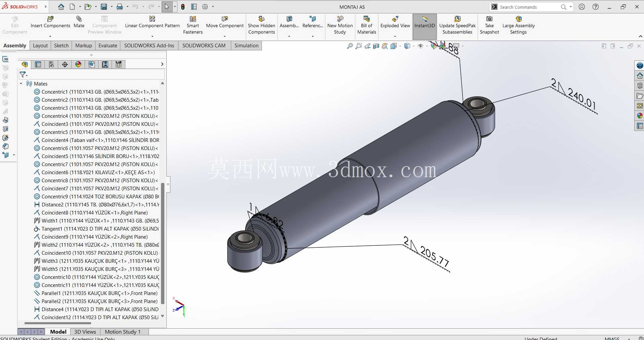Viewport: 644px width, 340px height.
Task: Open the Options gear dropdown arrow
Action: (213, 7)
